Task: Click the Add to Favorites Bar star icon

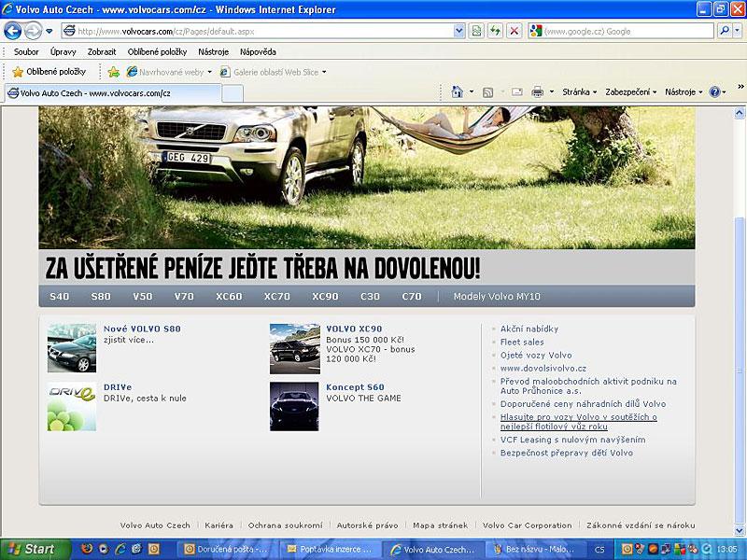Action: 113,72
